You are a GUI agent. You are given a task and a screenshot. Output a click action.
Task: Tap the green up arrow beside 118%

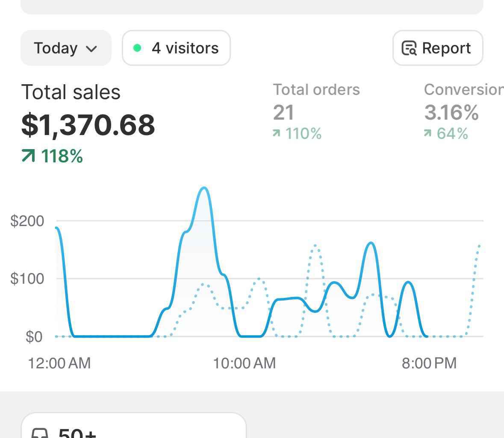click(28, 156)
